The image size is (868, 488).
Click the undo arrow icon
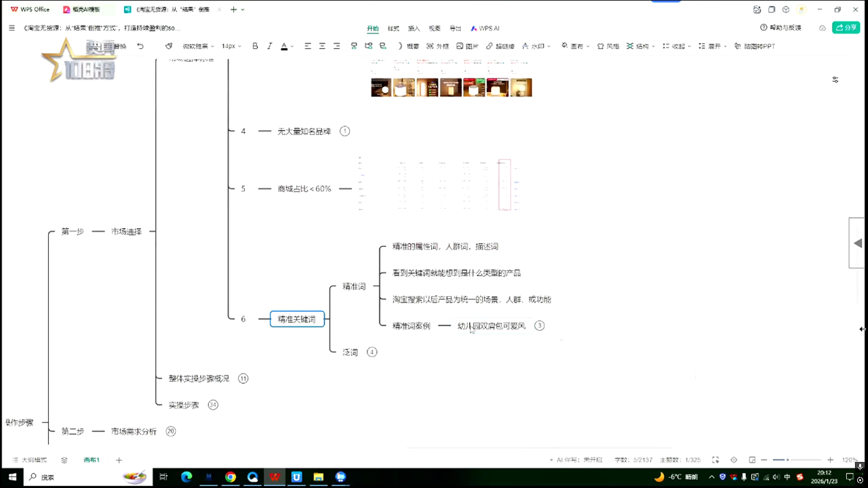(141, 46)
